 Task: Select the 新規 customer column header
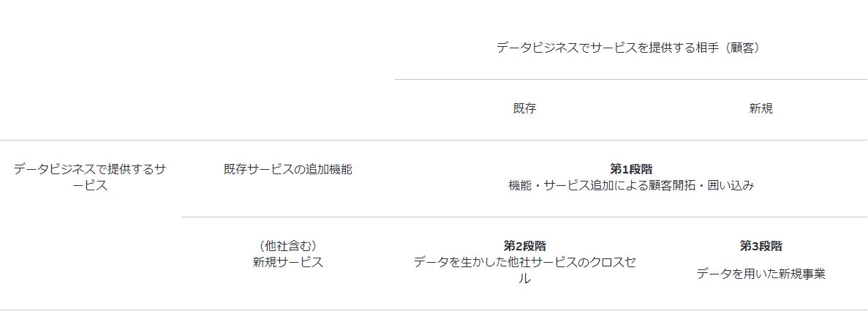point(761,108)
